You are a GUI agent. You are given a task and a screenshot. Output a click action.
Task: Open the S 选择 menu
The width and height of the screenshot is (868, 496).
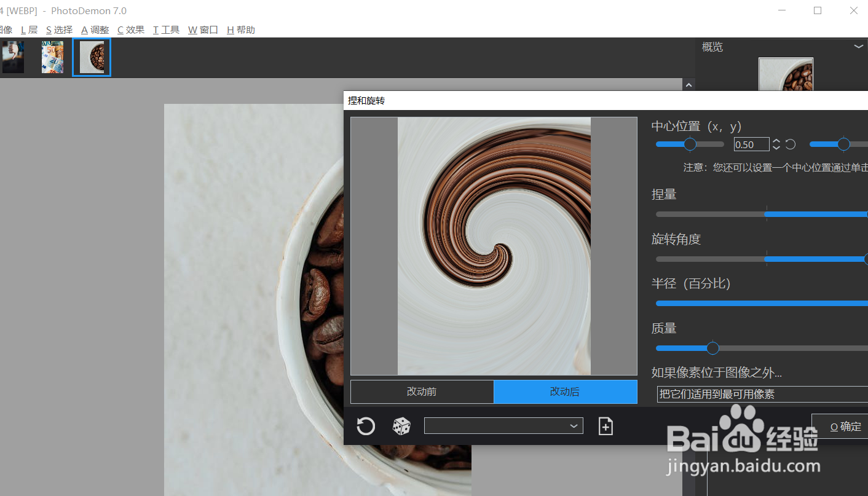[x=59, y=30]
